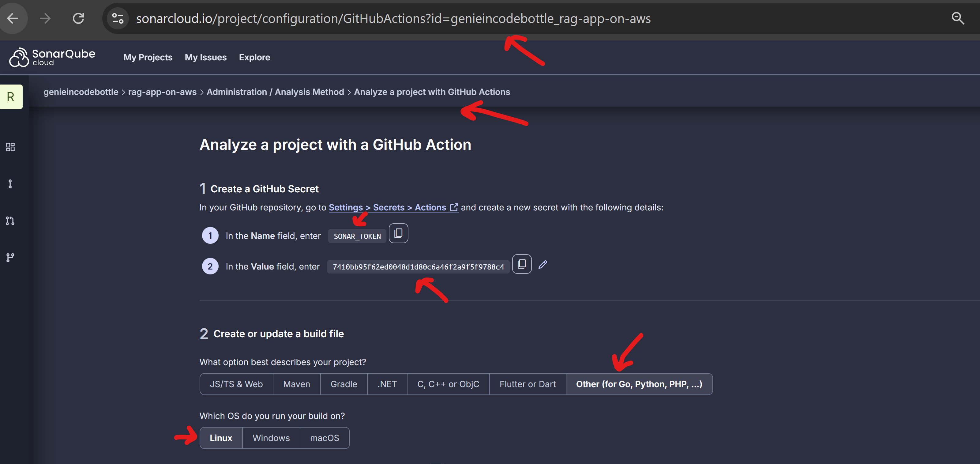The width and height of the screenshot is (980, 464).
Task: Choose the Maven project option
Action: point(296,384)
